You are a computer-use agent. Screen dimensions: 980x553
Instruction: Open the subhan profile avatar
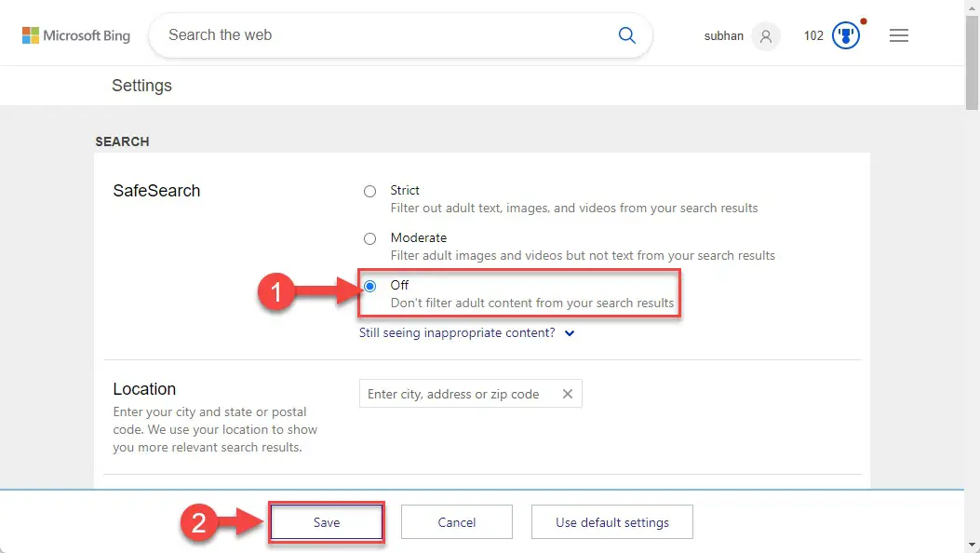pos(765,36)
